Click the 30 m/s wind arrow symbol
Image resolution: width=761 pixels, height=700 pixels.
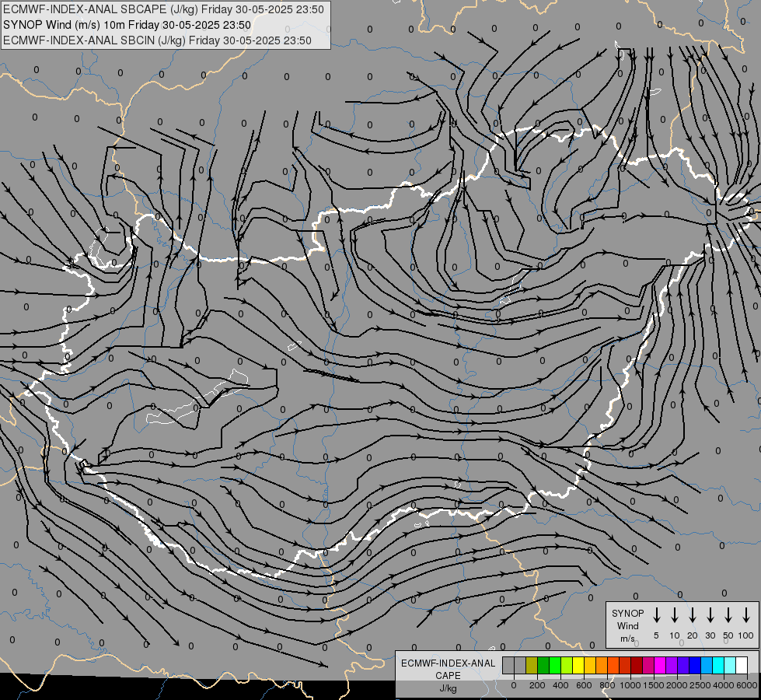tap(710, 615)
